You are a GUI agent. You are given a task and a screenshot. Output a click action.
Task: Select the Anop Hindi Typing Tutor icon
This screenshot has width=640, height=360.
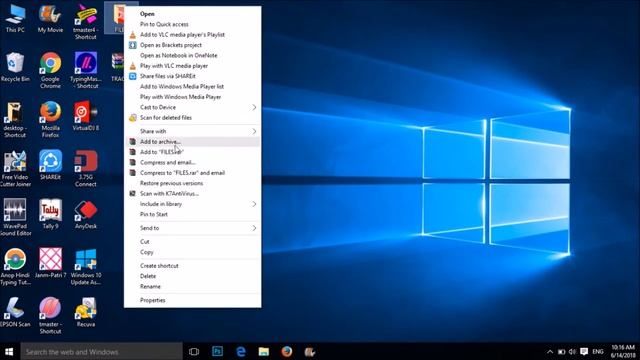[15, 267]
